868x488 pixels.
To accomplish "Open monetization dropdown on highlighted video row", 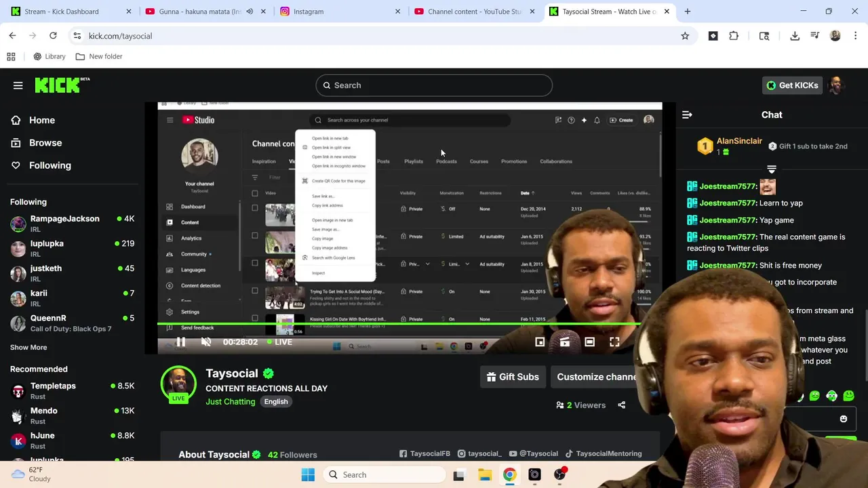I will [x=467, y=264].
